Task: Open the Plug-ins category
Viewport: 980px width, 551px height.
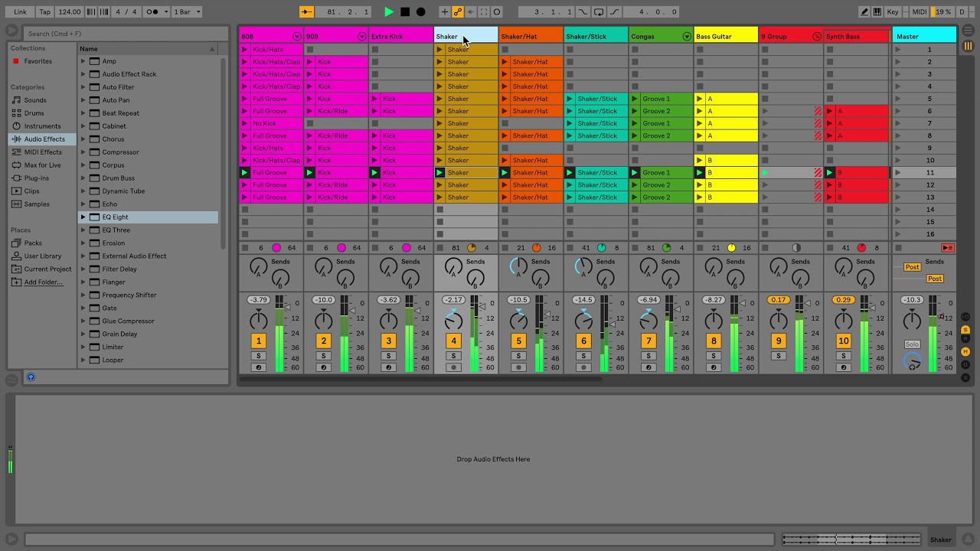Action: (36, 178)
